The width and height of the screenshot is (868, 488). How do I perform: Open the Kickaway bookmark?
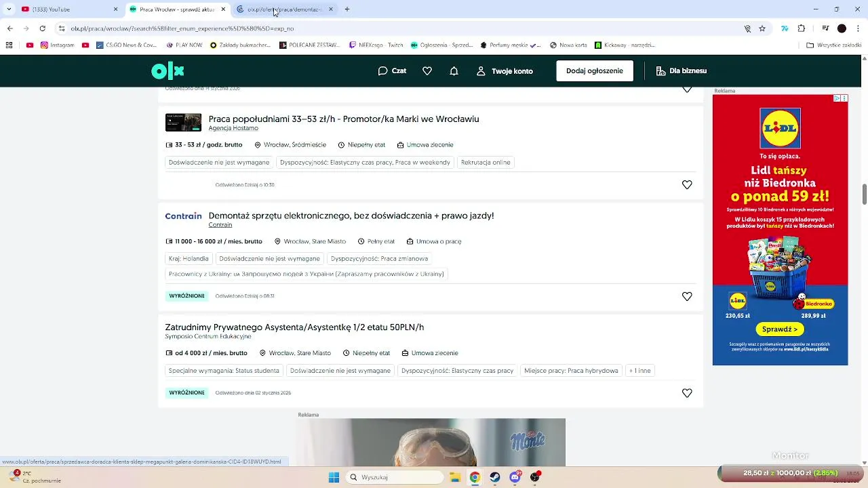click(625, 45)
